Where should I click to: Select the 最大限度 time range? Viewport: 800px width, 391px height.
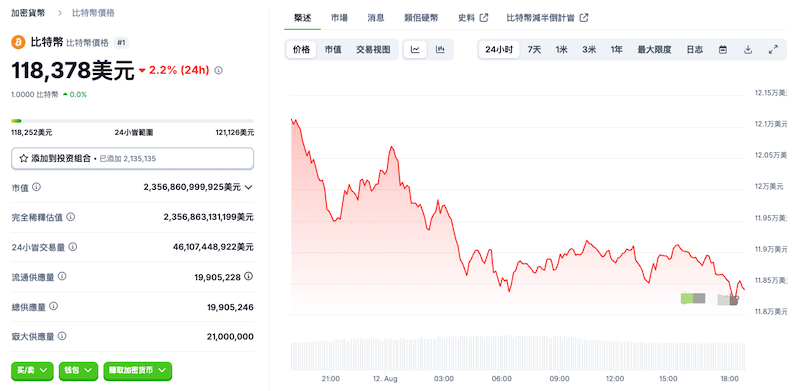pos(655,50)
